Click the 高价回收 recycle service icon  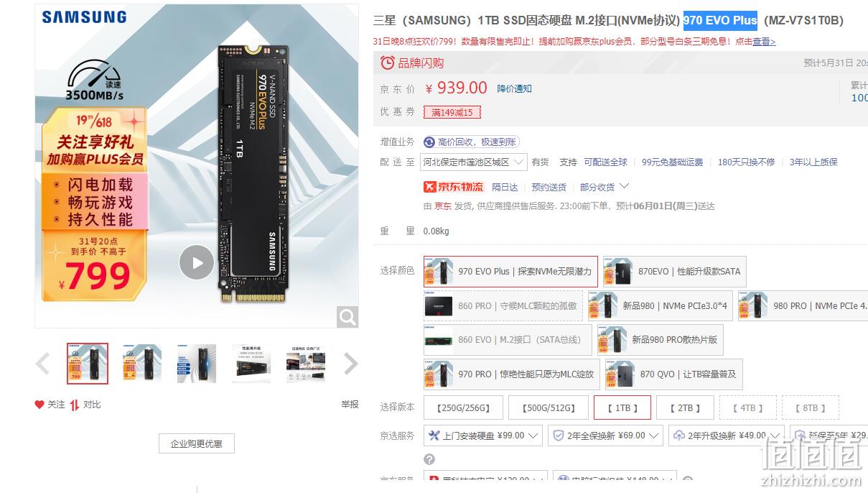[429, 142]
